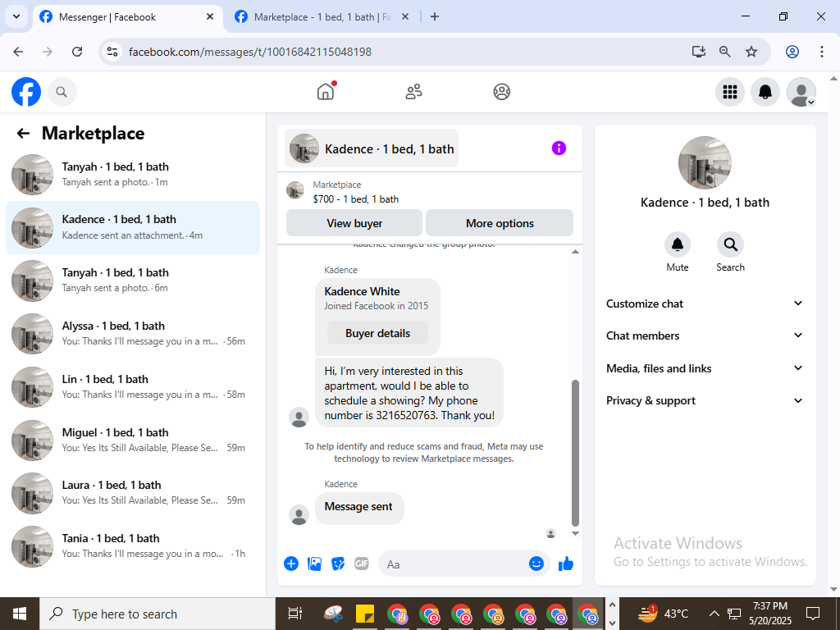Viewport: 840px width, 630px height.
Task: Switch to the Messenger | Facebook tab
Action: tap(127, 17)
